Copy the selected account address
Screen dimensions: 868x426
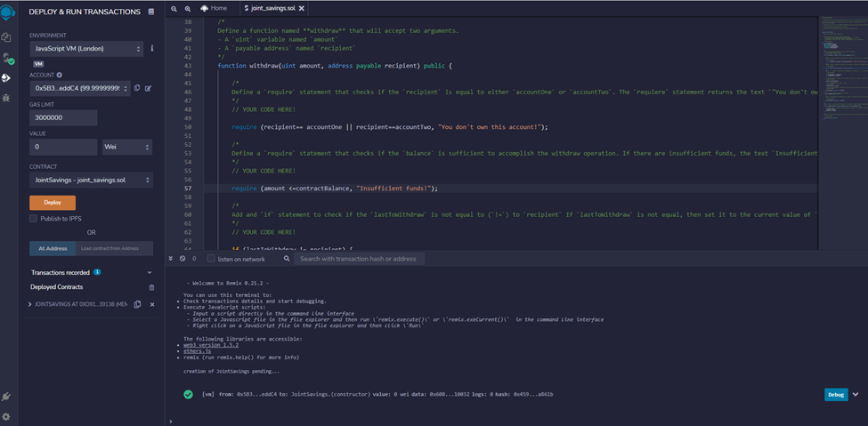[x=137, y=88]
